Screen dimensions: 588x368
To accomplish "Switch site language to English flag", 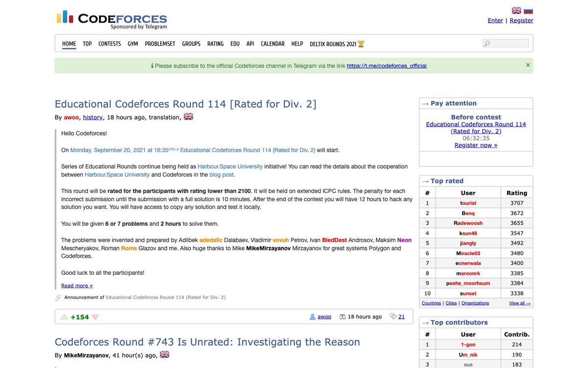I will (516, 11).
